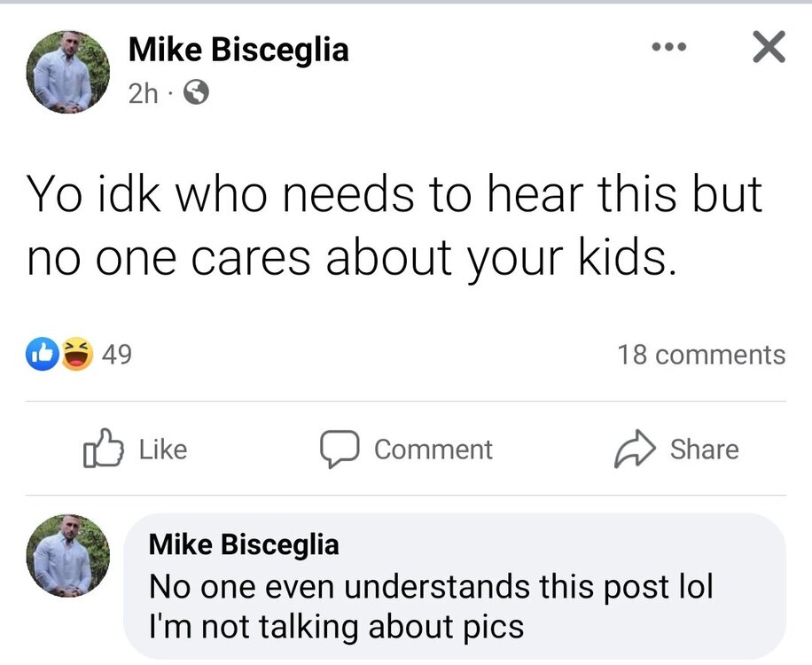Close the post with the X icon
The width and height of the screenshot is (812, 665).
768,48
